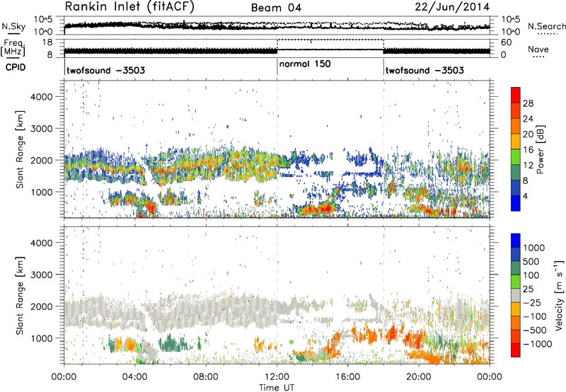566x392 pixels.
Task: Click the '04:00' time axis label
Action: [x=135, y=377]
